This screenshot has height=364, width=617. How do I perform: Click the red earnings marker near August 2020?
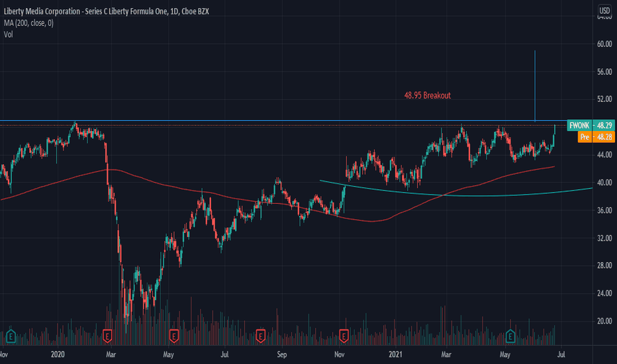coord(260,336)
